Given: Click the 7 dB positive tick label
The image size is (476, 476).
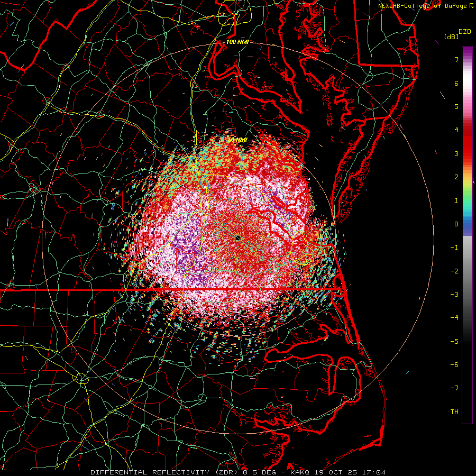Looking at the screenshot, I should tap(456, 59).
